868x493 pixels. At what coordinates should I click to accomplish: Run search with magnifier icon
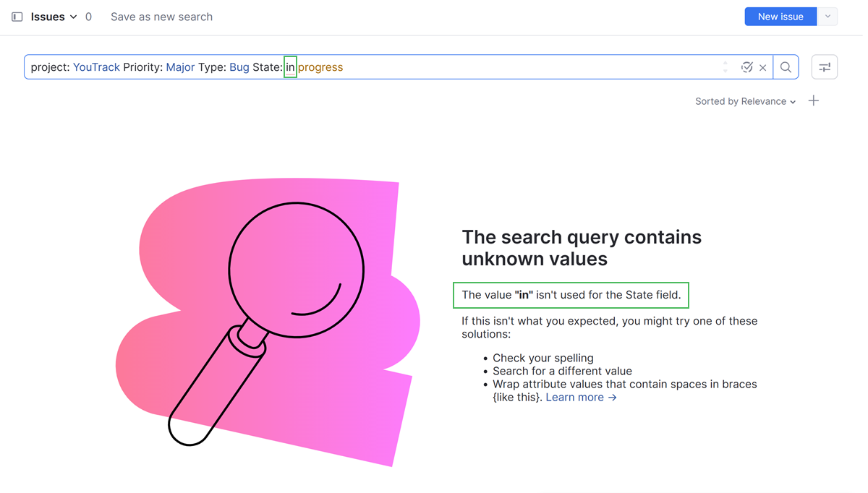[x=786, y=67]
